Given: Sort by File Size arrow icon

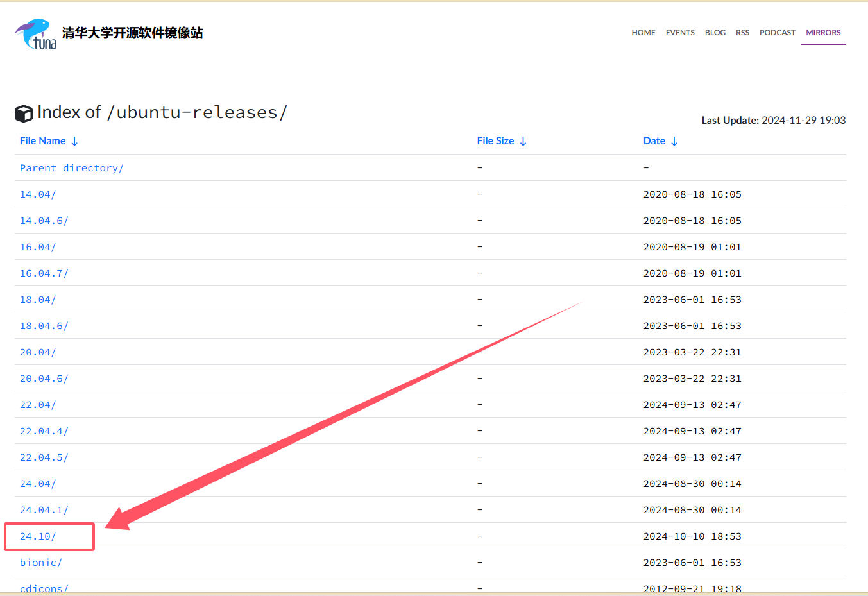Looking at the screenshot, I should tap(523, 141).
